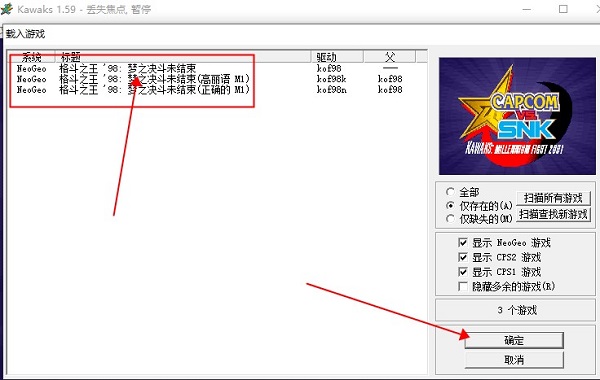
Task: Confirm with the 确定 button
Action: coord(514,340)
